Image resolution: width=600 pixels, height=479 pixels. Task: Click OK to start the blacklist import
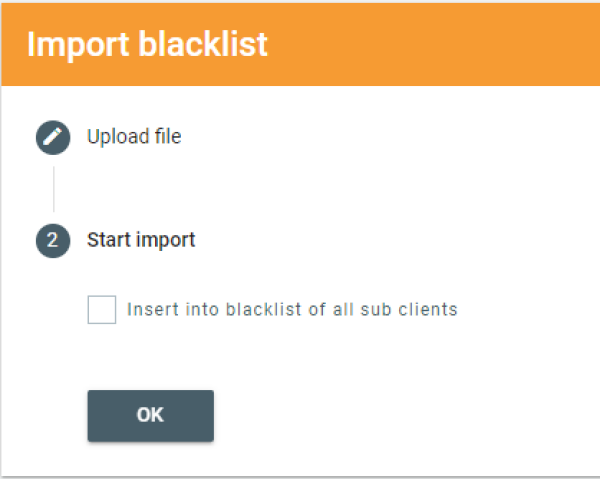pos(150,415)
